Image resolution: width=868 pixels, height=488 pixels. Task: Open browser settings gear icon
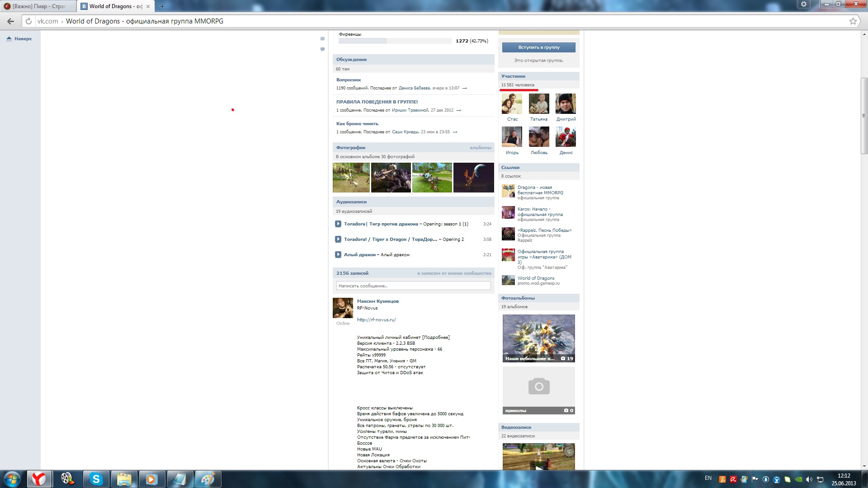[804, 4]
